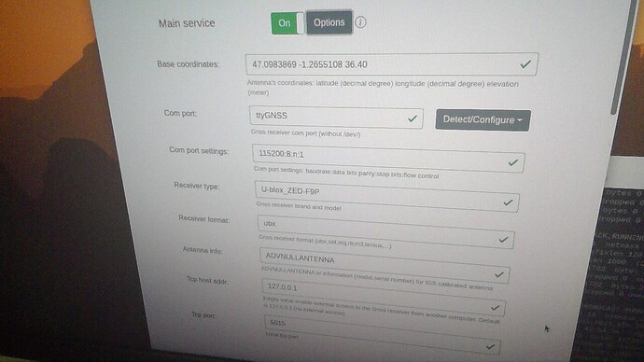
Task: Click checkmark in Tcp port field
Action: point(490,346)
